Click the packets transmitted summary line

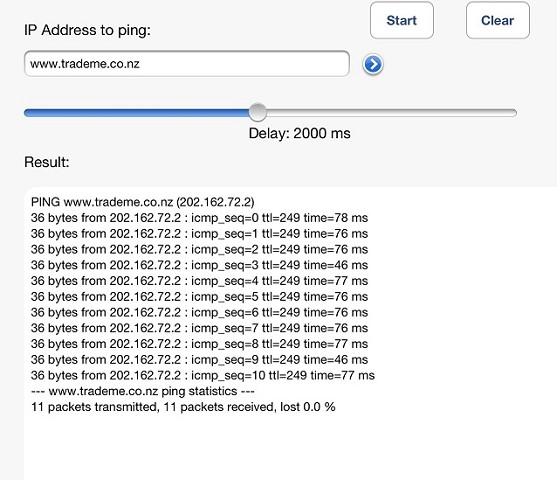pyautogui.click(x=183, y=407)
